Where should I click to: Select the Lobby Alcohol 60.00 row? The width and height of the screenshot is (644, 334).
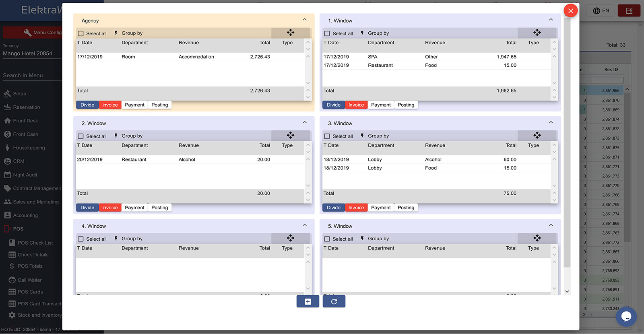(x=437, y=159)
